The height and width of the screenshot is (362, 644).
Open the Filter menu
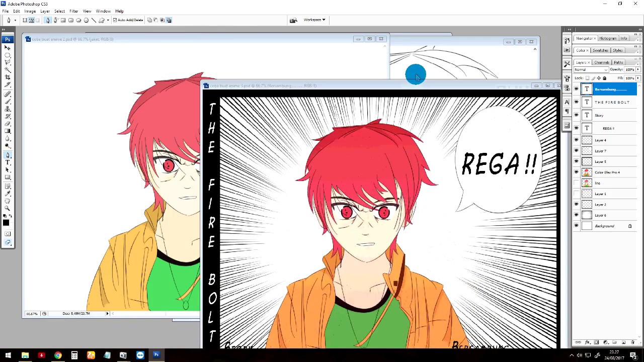coord(73,11)
